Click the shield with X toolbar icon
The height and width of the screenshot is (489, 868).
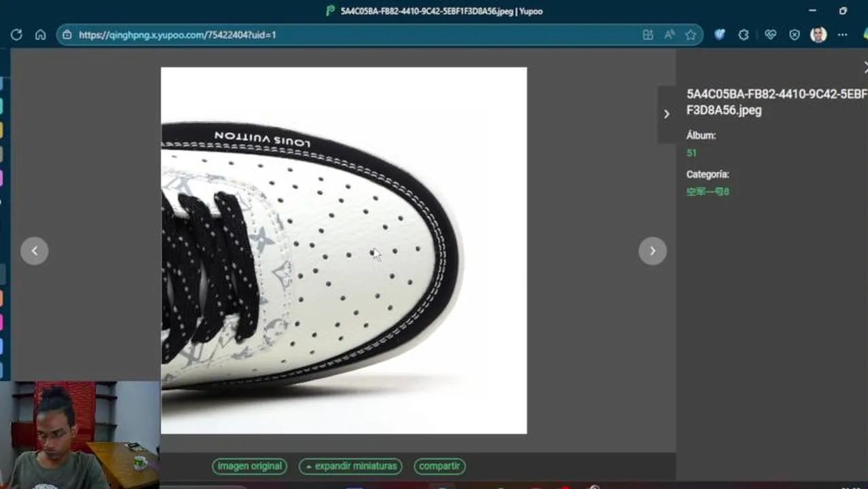[794, 35]
